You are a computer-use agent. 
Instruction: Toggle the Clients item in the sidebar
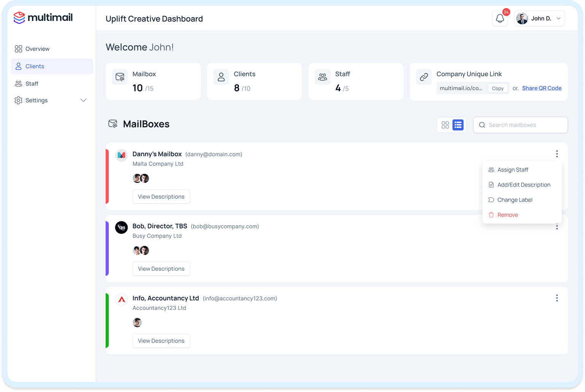click(x=35, y=66)
